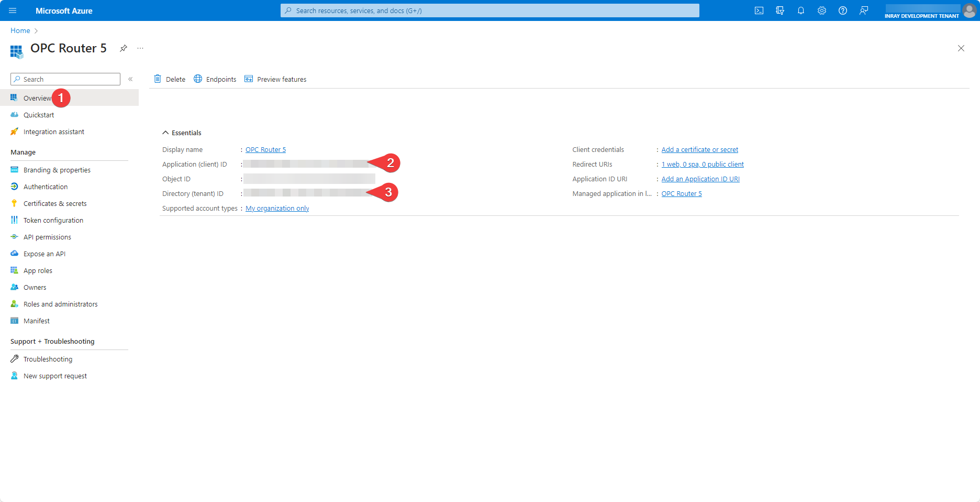Click the Home breadcrumb link
The image size is (980, 502).
click(20, 30)
